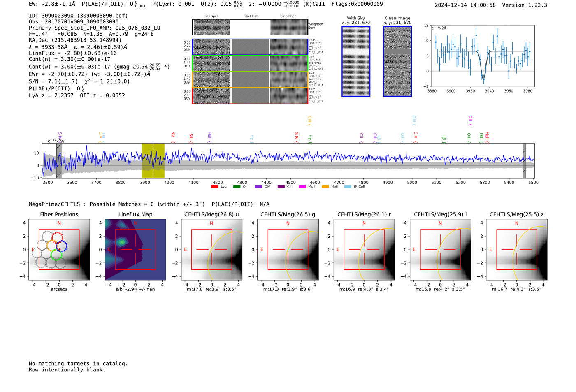Click the yellow highlighted region in spectrum
The width and height of the screenshot is (576, 392).
(x=153, y=160)
